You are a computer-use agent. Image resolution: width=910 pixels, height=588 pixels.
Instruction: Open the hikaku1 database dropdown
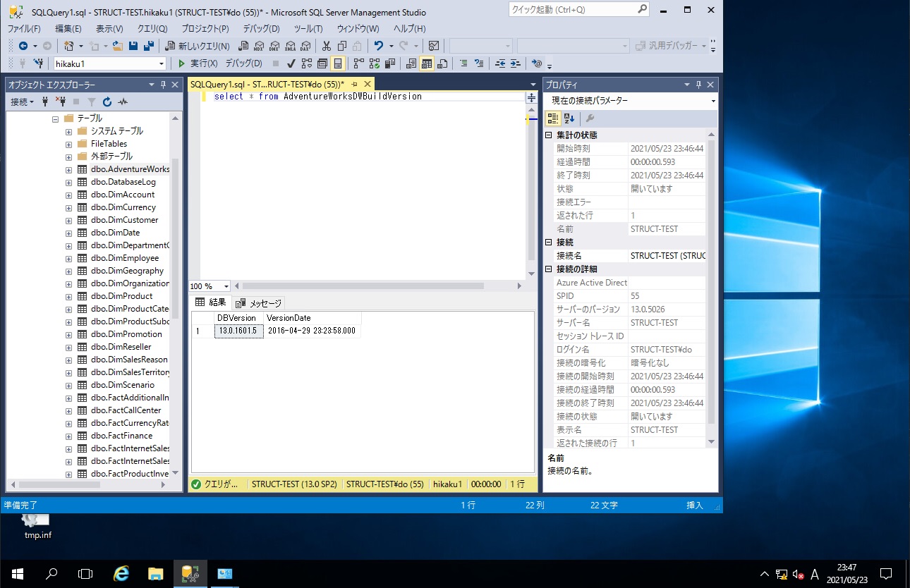pos(160,63)
